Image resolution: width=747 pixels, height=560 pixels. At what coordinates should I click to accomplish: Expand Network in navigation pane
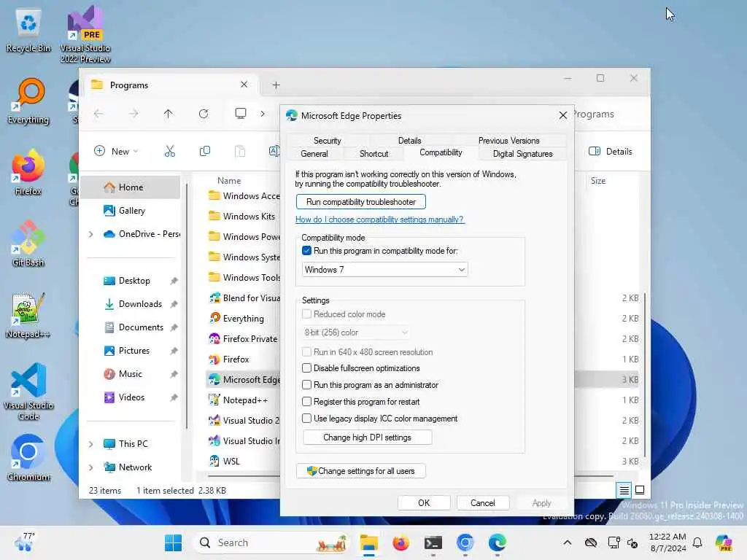(91, 467)
